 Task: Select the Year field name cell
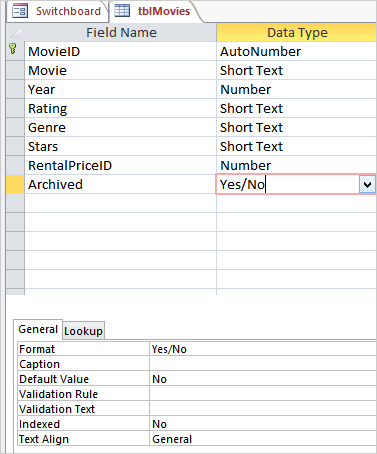(121, 89)
